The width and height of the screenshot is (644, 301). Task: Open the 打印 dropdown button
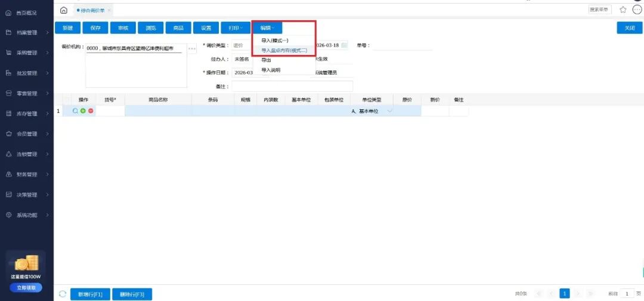pos(233,28)
